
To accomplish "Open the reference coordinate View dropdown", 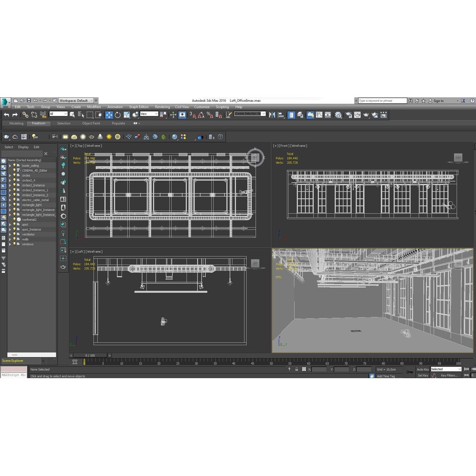I will tap(149, 114).
